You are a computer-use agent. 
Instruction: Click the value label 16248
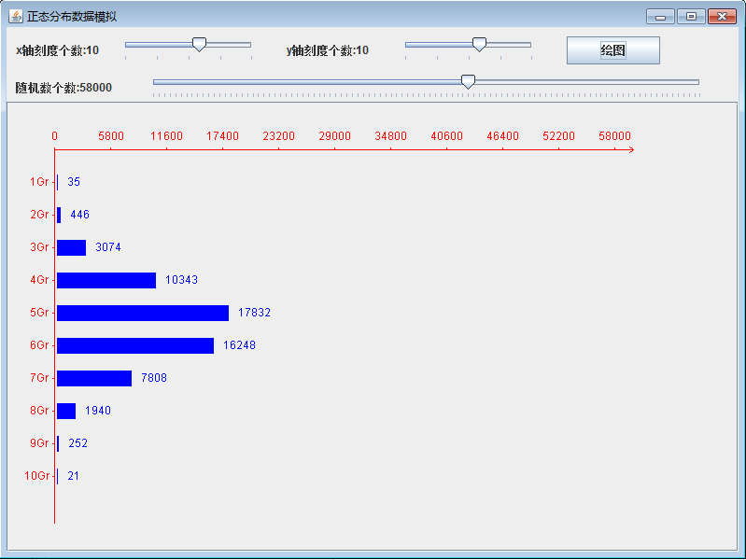(239, 345)
